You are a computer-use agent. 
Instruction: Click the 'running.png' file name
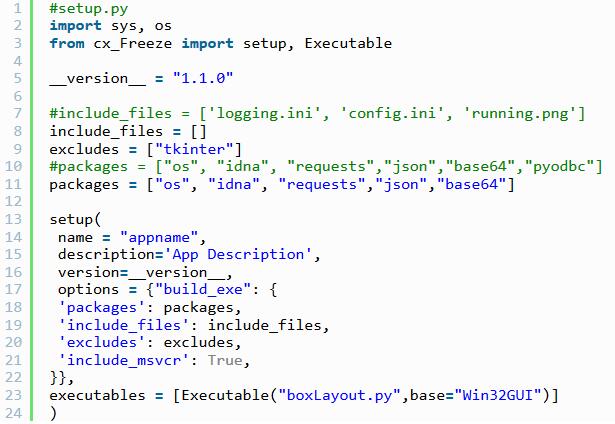click(x=519, y=114)
